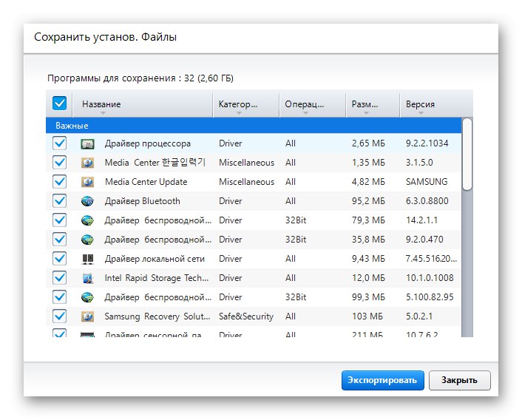Open the Категория column header dropdown
The image size is (522, 420).
[x=238, y=113]
